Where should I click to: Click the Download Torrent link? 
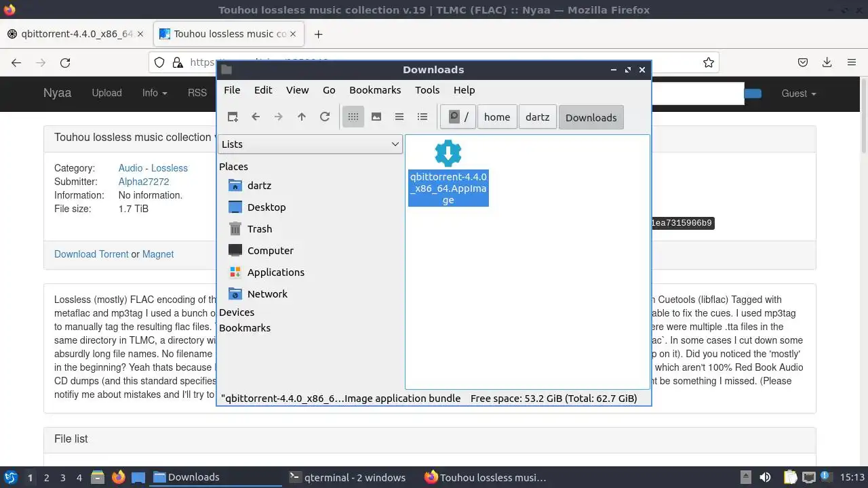point(91,254)
